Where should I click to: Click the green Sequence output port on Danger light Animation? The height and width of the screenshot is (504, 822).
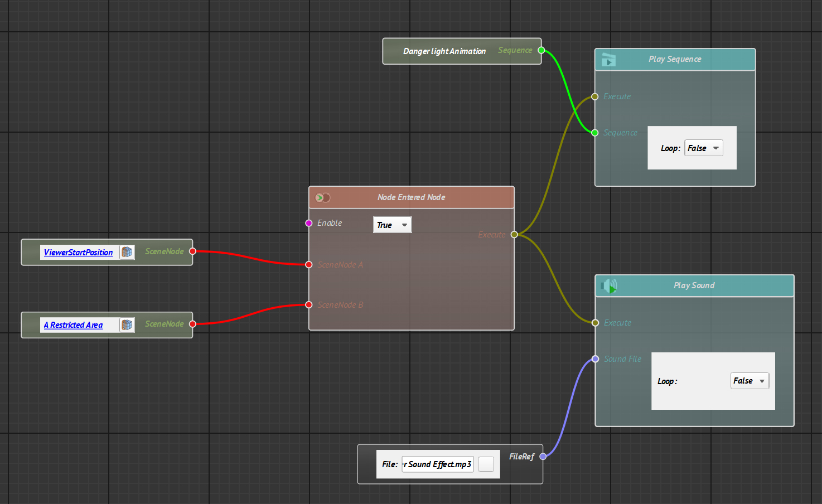541,50
